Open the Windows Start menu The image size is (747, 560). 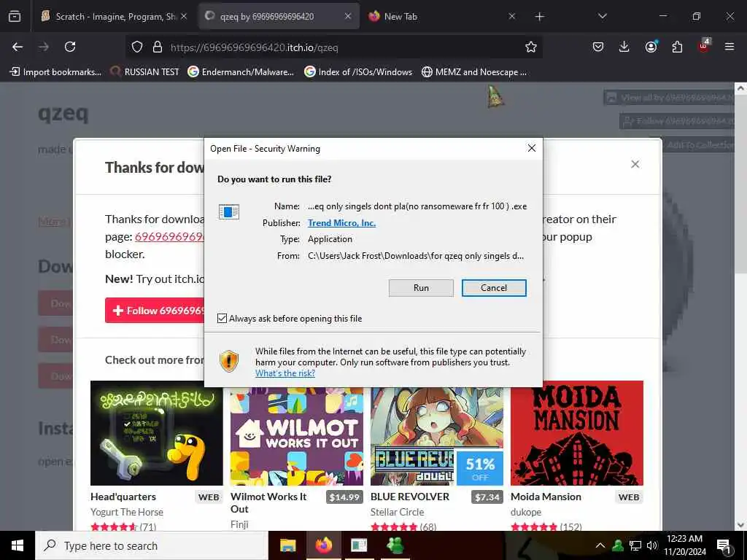point(18,545)
